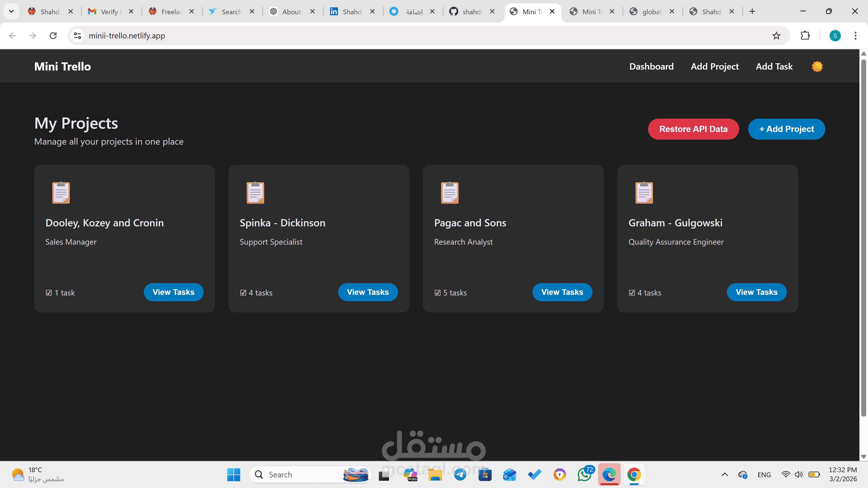Image resolution: width=868 pixels, height=488 pixels.
Task: Check the 5 tasks checkbox on Pagac and Sons
Action: pyautogui.click(x=438, y=292)
